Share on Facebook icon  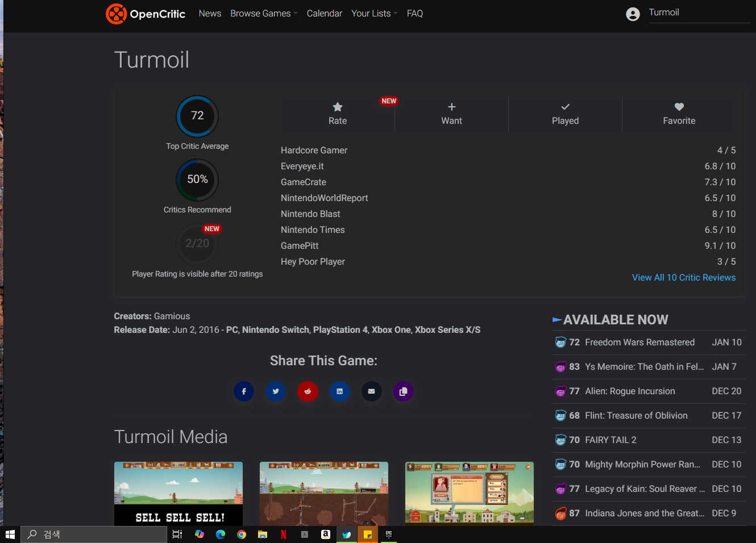244,391
